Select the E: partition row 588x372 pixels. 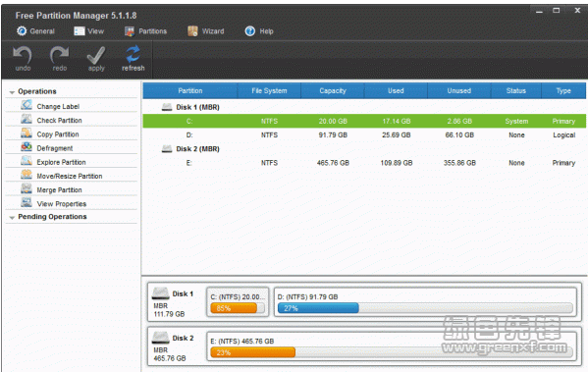[364, 163]
